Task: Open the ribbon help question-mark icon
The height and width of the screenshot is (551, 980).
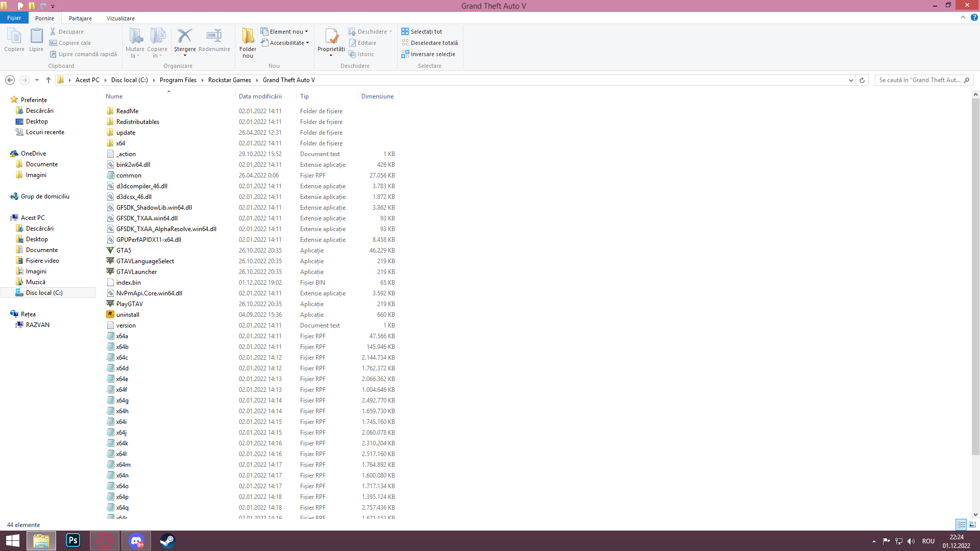Action: pos(974,17)
